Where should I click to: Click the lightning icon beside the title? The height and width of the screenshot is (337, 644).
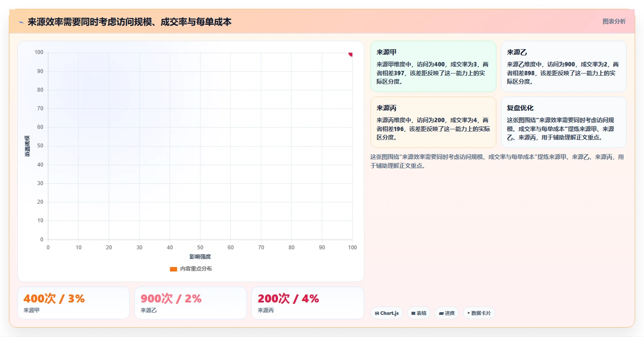pos(21,22)
